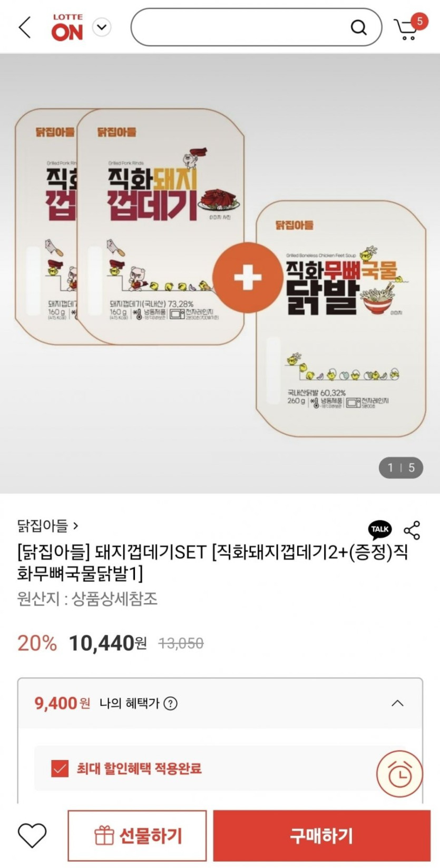
Task: Go back with the left arrow
Action: point(25,27)
